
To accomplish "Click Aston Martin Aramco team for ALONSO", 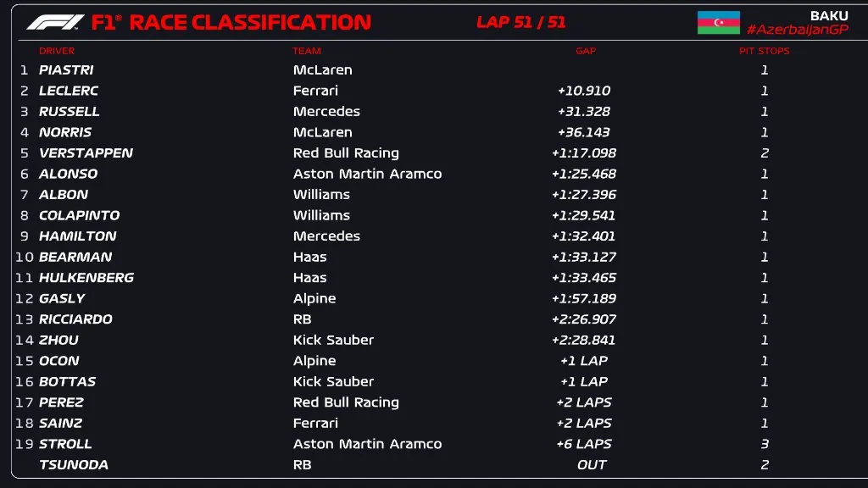I will [367, 174].
